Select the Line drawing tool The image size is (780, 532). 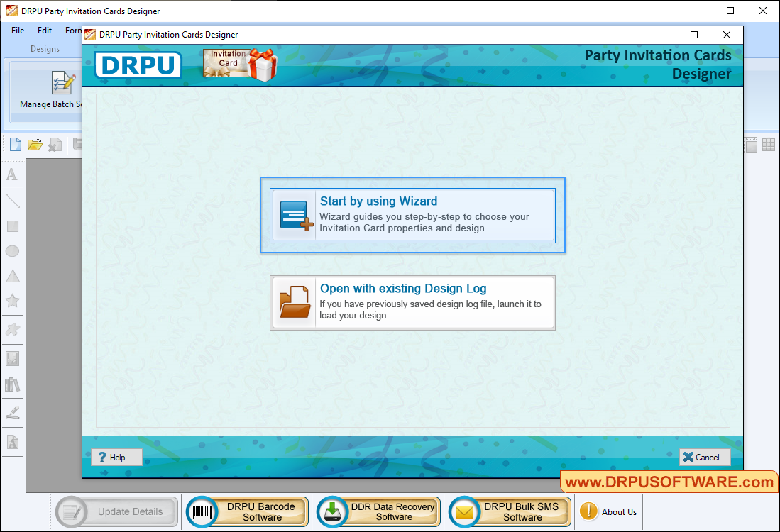tap(12, 201)
